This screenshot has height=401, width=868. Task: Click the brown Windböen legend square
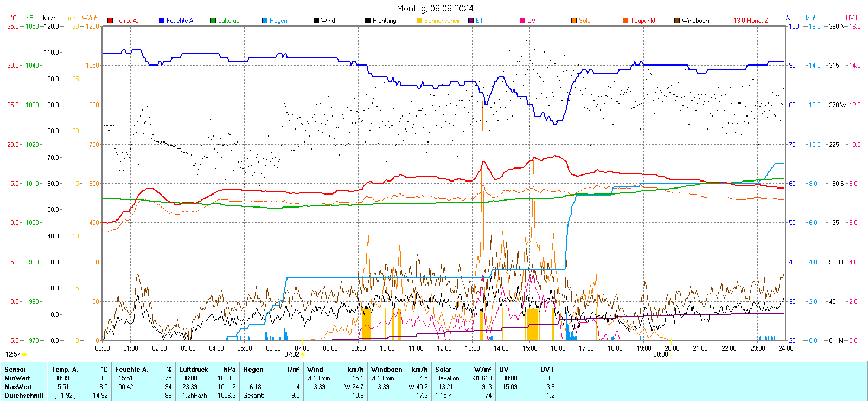(677, 21)
